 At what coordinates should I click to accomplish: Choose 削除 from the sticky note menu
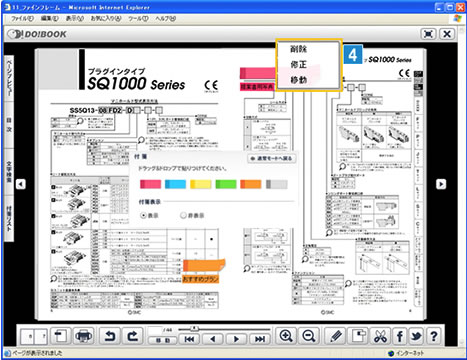pos(299,49)
